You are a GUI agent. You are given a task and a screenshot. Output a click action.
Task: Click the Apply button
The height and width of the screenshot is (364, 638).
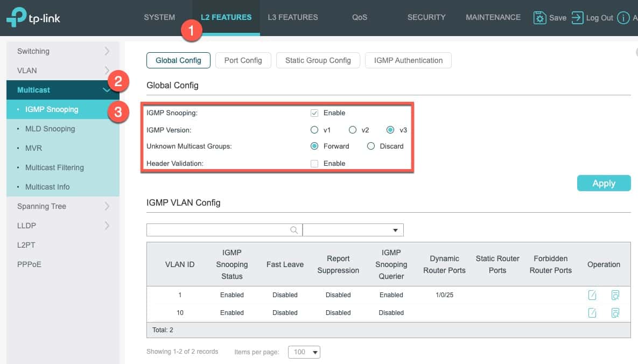pyautogui.click(x=604, y=183)
